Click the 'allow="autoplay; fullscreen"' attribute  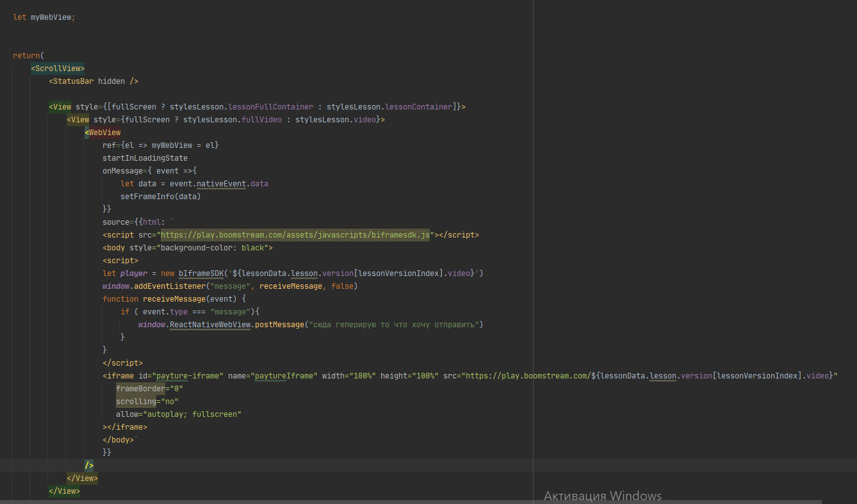coord(179,414)
